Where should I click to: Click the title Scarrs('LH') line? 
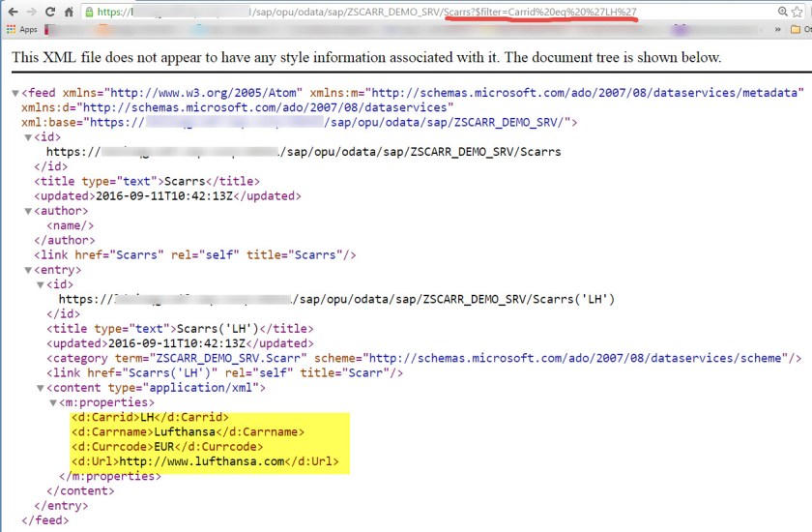click(180, 329)
